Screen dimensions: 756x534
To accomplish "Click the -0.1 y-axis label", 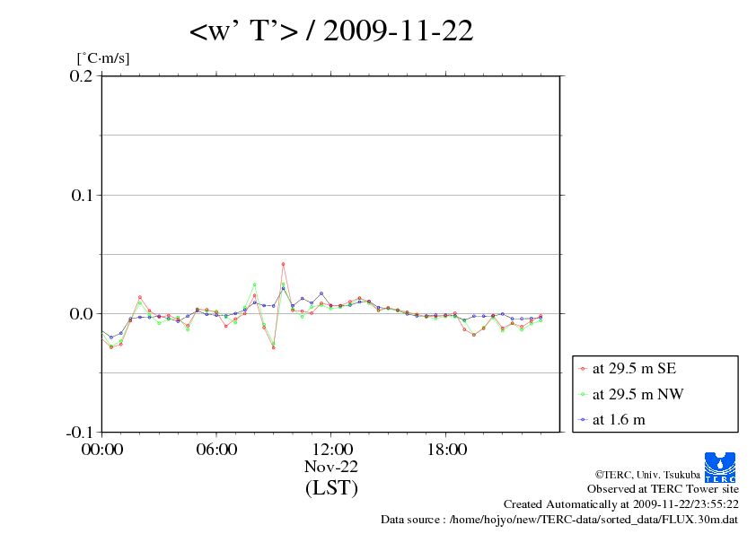I will coord(80,433).
